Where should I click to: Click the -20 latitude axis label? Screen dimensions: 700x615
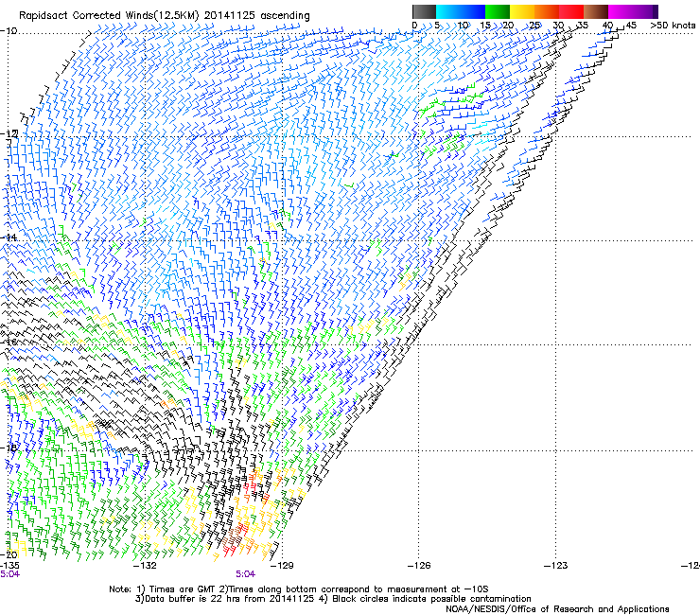[9, 554]
